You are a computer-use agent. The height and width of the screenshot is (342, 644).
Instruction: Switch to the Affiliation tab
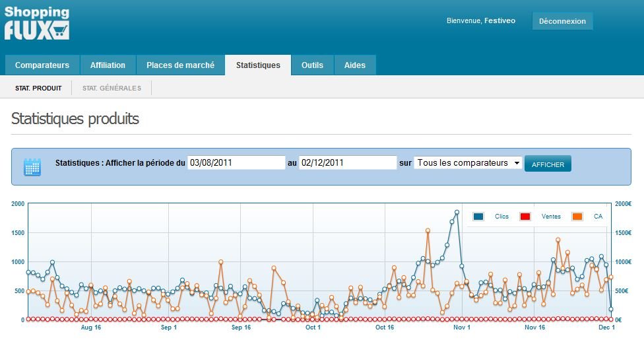point(108,65)
